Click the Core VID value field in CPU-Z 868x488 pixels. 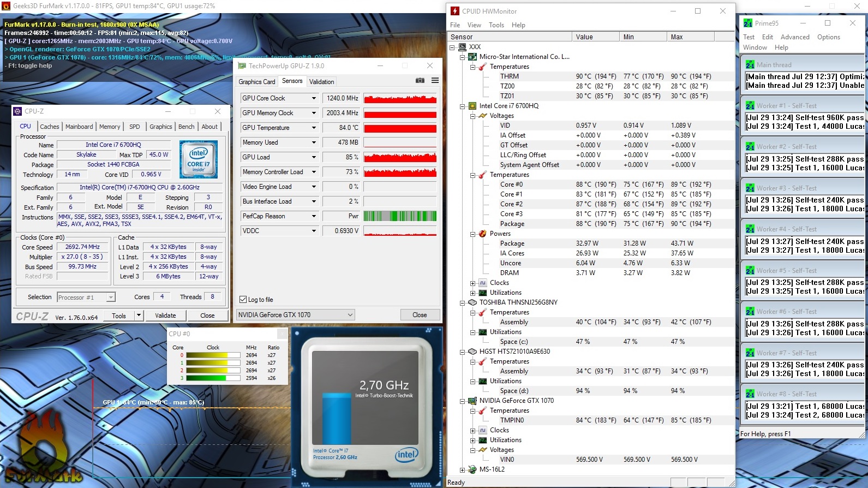pyautogui.click(x=151, y=175)
